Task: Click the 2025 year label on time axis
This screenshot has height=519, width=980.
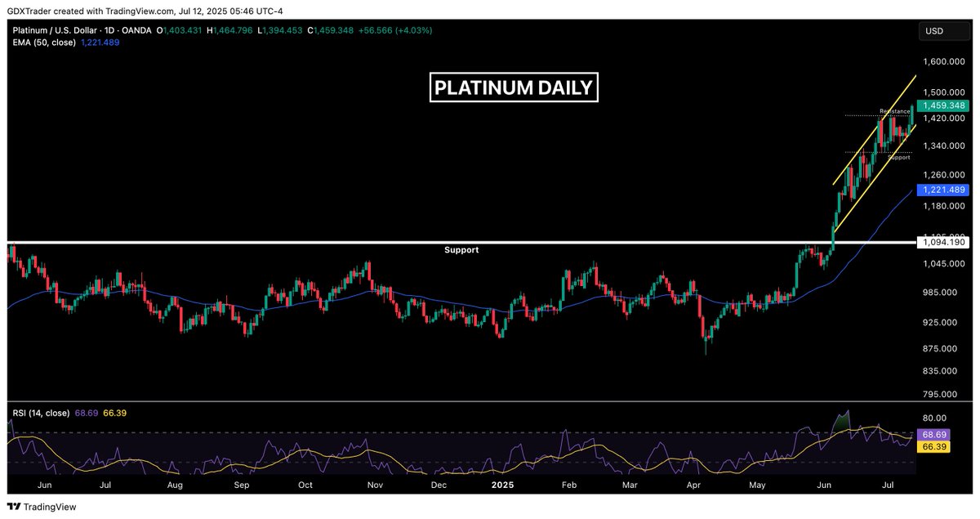Action: 504,485
